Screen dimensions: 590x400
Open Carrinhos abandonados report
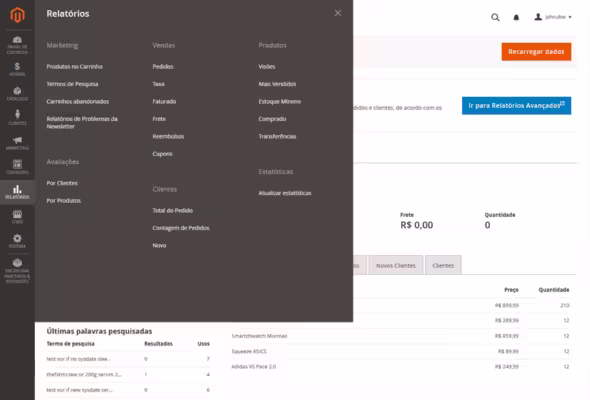coord(78,102)
